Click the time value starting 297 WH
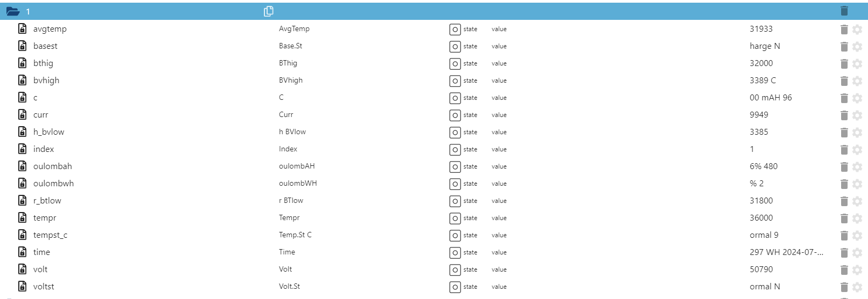This screenshot has width=868, height=299. click(x=786, y=252)
